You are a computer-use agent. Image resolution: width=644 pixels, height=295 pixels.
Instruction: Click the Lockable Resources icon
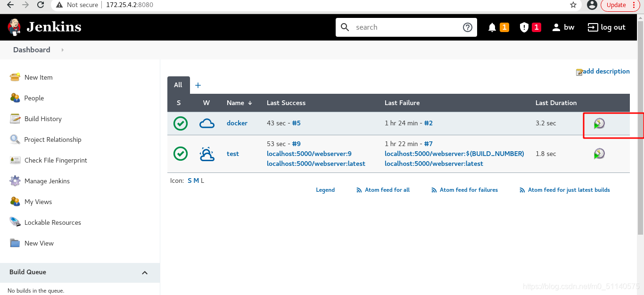15,222
